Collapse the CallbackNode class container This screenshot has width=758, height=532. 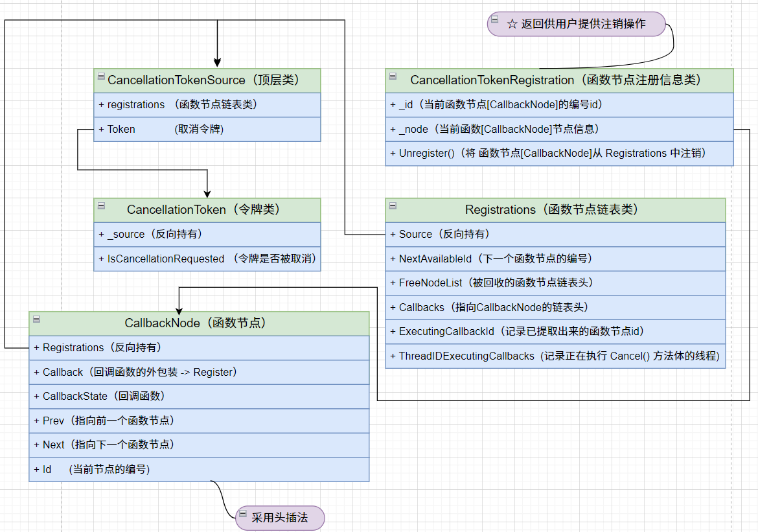tap(36, 319)
